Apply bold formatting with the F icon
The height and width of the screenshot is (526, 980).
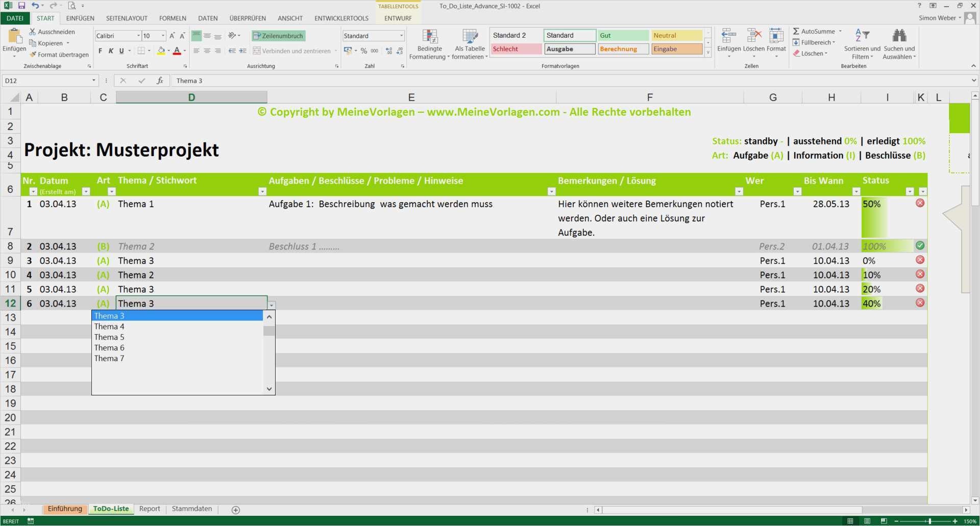click(100, 51)
